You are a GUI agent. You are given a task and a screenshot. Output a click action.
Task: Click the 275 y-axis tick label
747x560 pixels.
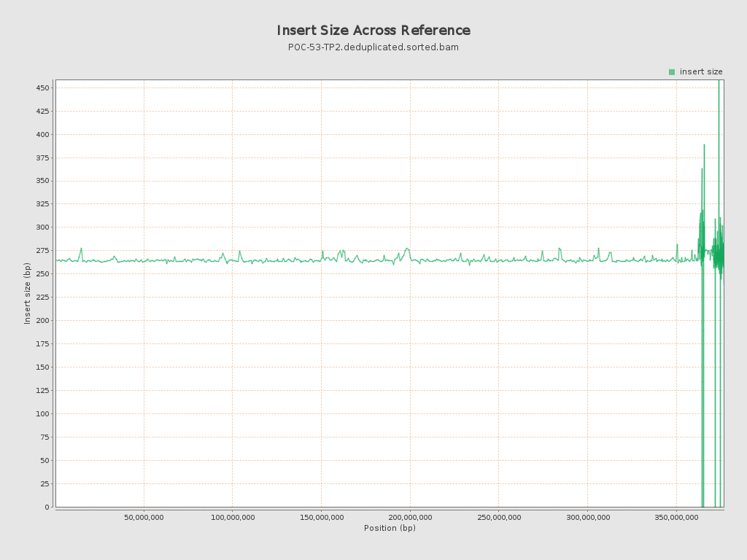pyautogui.click(x=42, y=251)
